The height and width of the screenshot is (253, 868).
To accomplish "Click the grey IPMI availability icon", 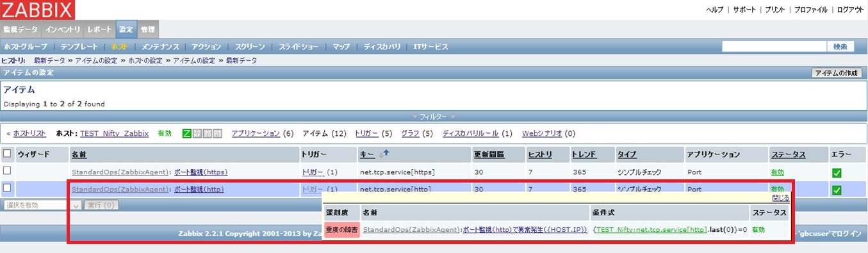I will click(x=217, y=133).
